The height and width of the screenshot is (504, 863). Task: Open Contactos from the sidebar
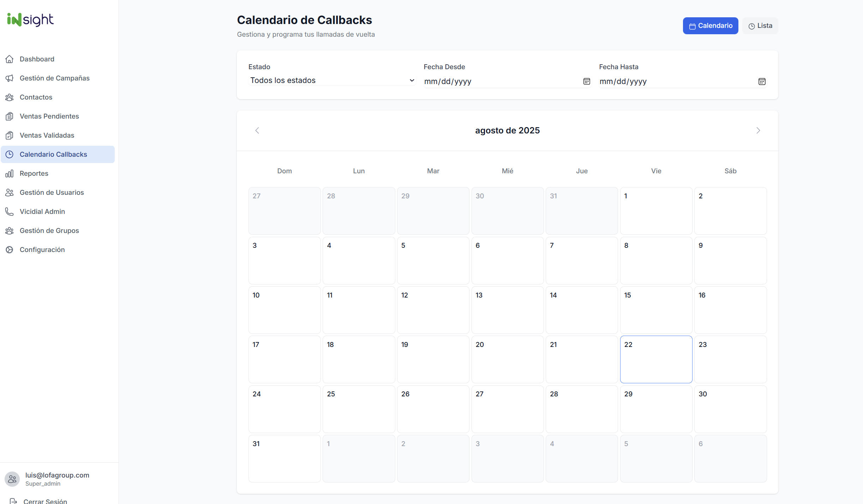(x=36, y=97)
